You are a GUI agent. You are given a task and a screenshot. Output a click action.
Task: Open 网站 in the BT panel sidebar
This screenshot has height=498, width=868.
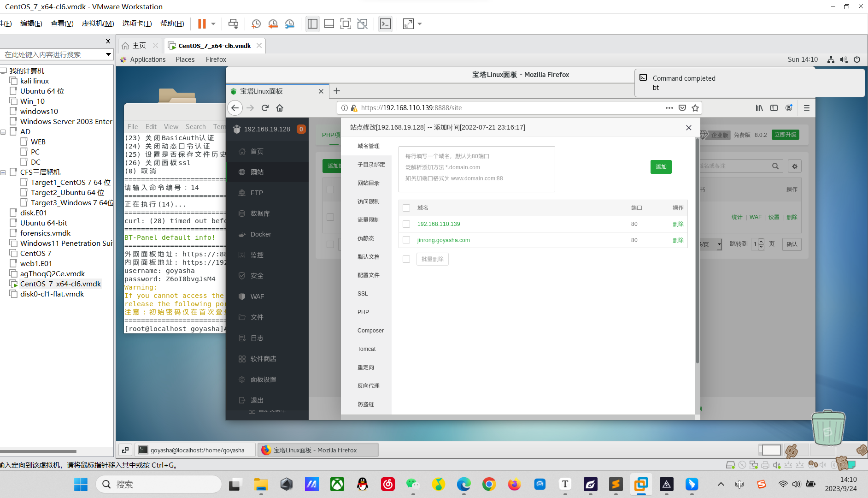tap(267, 172)
